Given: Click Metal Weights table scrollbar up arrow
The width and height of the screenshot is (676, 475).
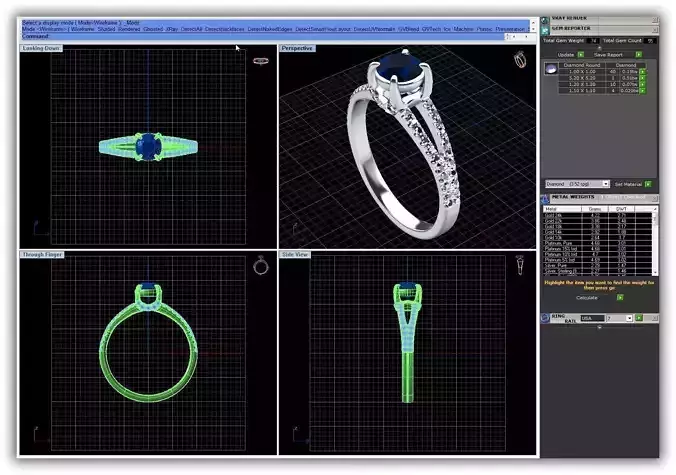Looking at the screenshot, I should pos(655,209).
